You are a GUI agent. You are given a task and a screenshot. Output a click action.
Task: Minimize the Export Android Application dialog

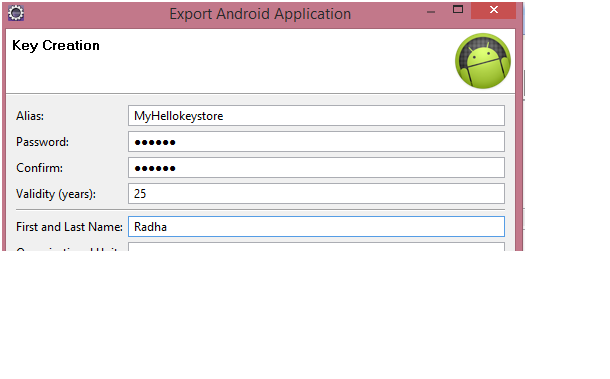pos(431,12)
